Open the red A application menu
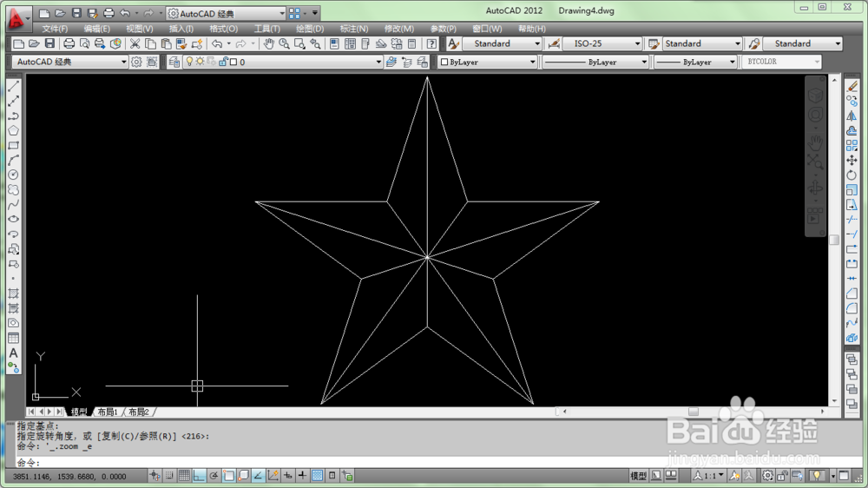The image size is (868, 488). coord(17,17)
